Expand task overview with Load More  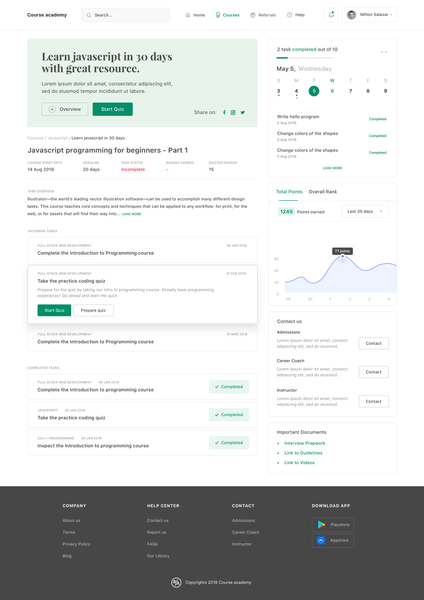tap(131, 214)
